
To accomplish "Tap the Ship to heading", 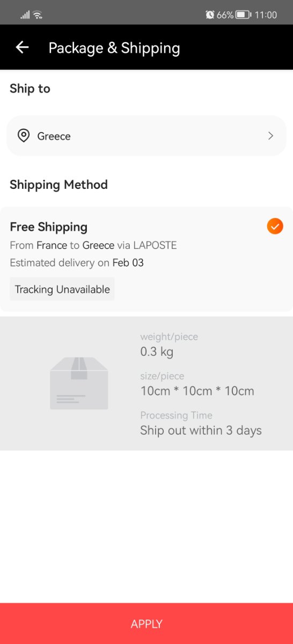I will pyautogui.click(x=30, y=89).
